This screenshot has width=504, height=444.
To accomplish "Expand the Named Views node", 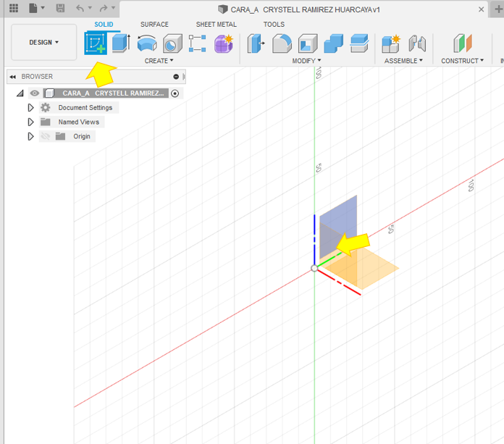I will 30,122.
